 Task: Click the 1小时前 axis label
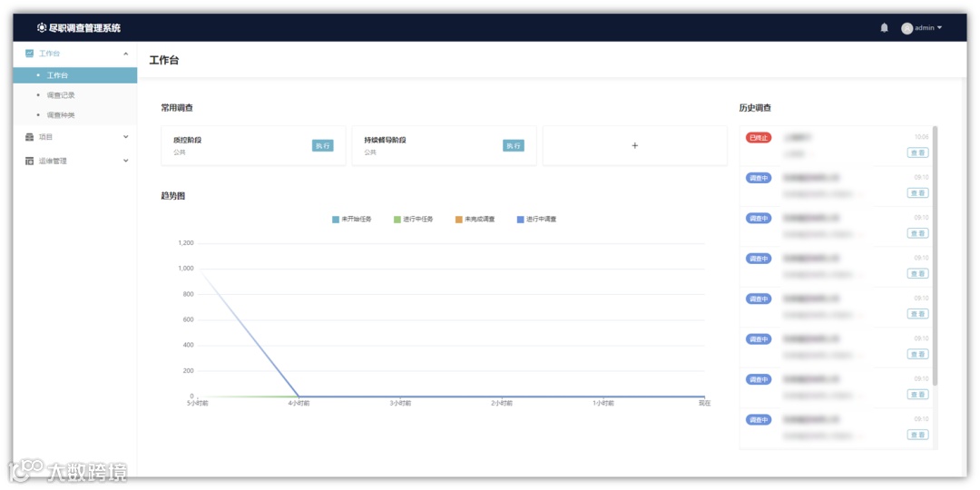[603, 404]
